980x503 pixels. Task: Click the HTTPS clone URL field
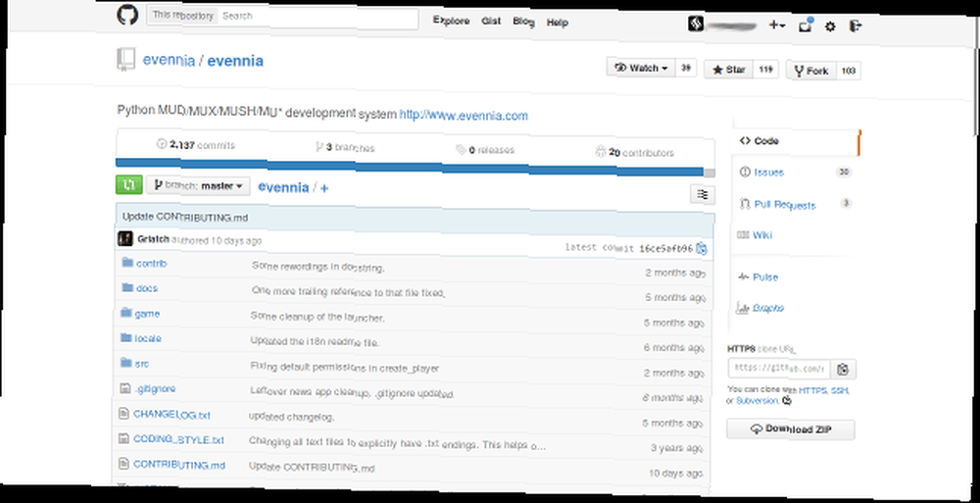pos(779,369)
